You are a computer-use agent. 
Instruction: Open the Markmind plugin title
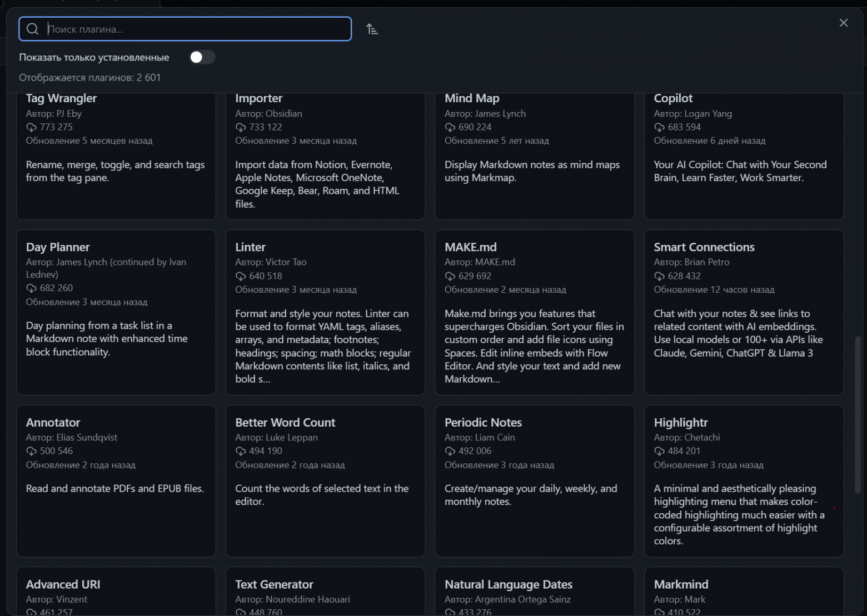click(x=681, y=584)
